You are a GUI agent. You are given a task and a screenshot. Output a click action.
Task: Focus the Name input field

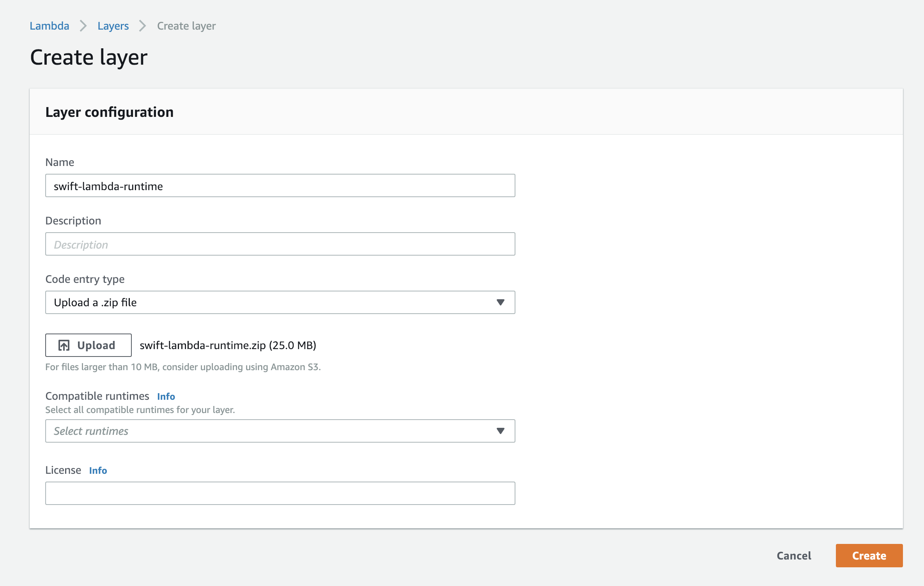click(280, 186)
